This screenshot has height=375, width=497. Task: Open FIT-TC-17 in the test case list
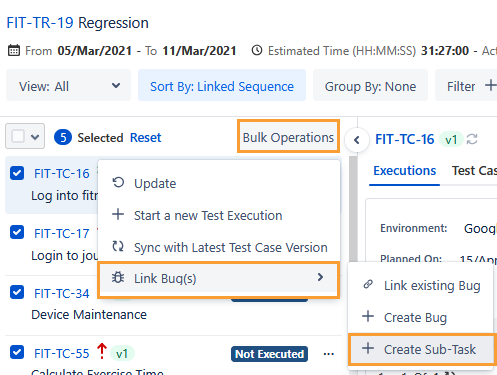(x=62, y=234)
